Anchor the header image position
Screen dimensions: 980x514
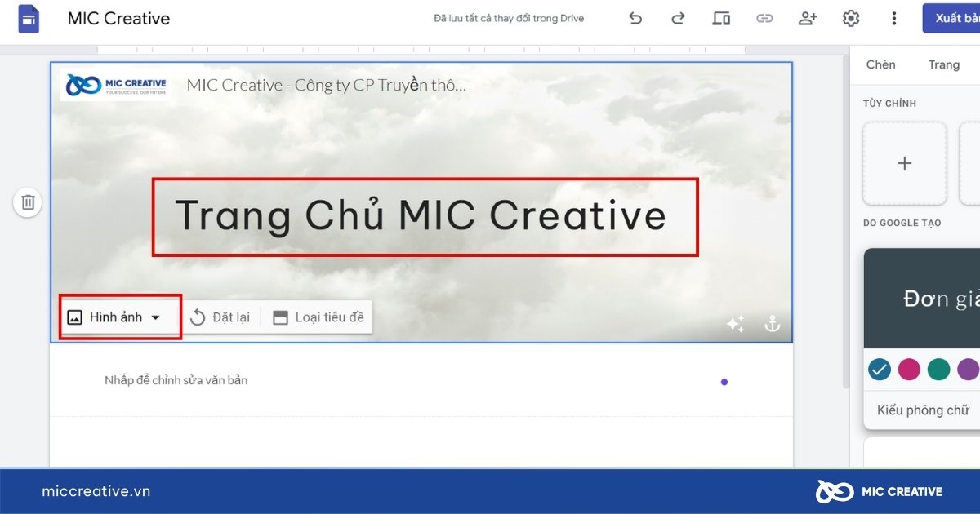[x=772, y=325]
